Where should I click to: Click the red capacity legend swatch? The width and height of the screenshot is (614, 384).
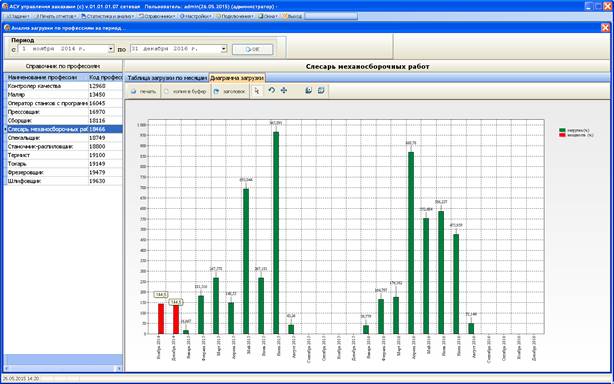(x=563, y=135)
